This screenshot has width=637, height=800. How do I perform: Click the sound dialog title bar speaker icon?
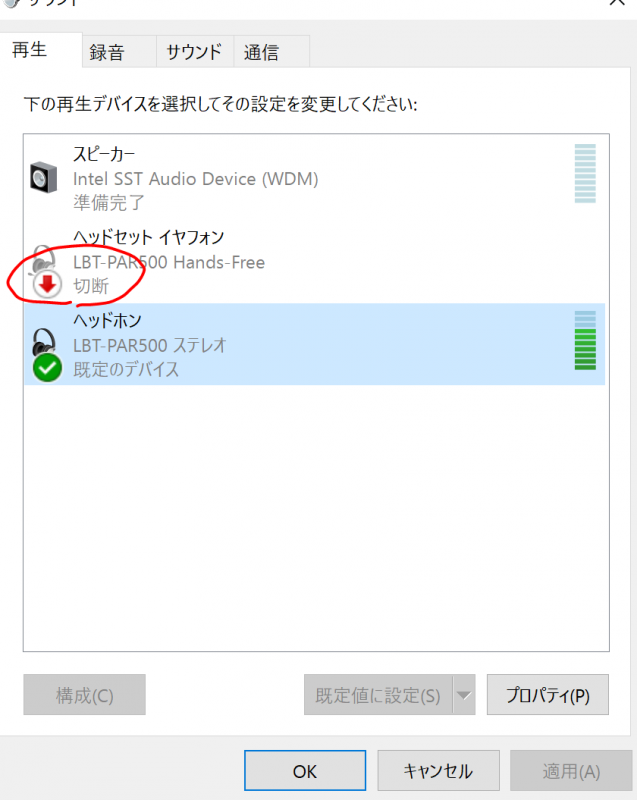(x=10, y=3)
